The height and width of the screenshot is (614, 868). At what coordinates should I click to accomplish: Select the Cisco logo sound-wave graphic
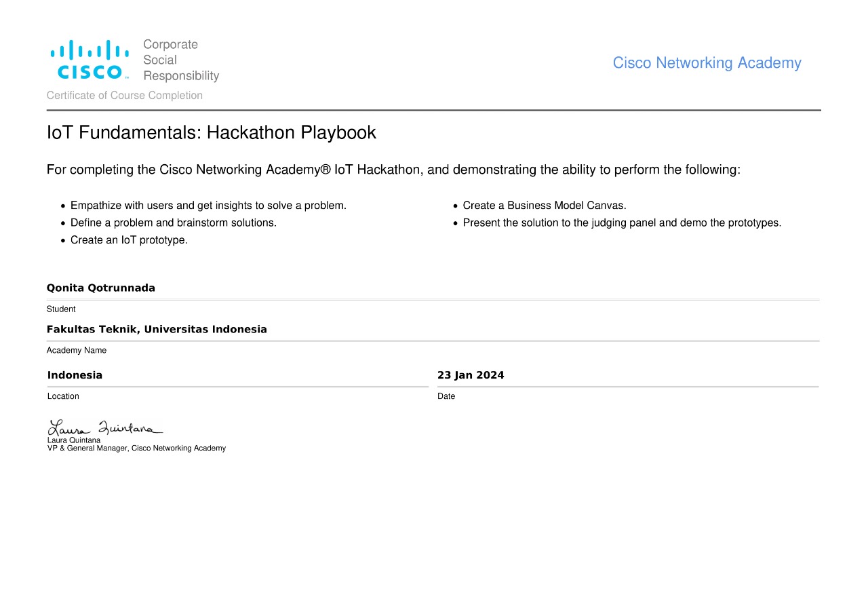coord(88,49)
